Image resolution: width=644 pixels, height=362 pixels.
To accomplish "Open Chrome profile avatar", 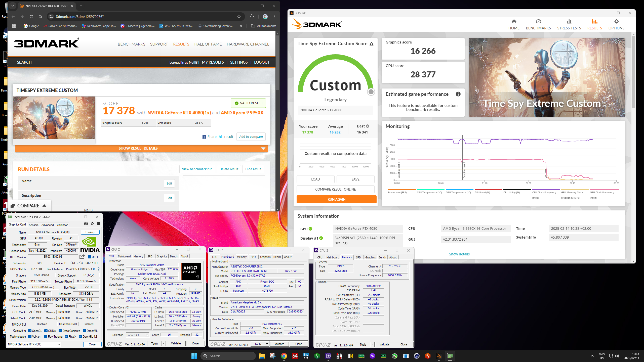I will tap(265, 17).
